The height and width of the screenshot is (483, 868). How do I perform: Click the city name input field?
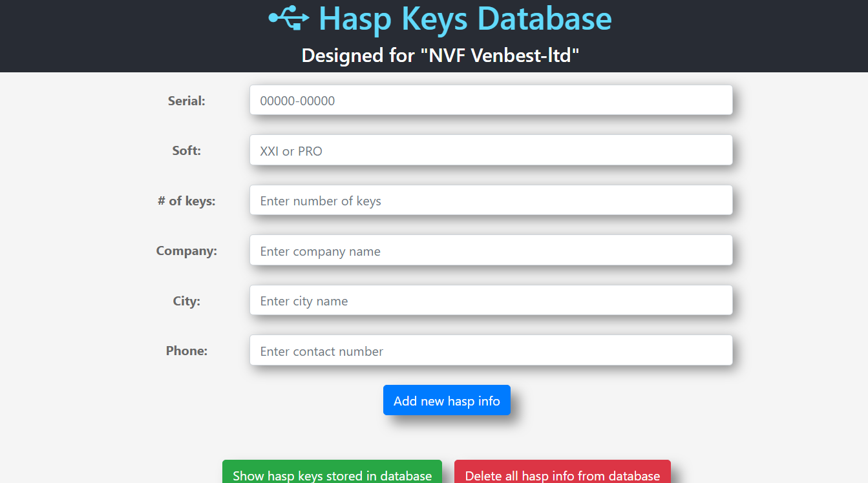491,300
